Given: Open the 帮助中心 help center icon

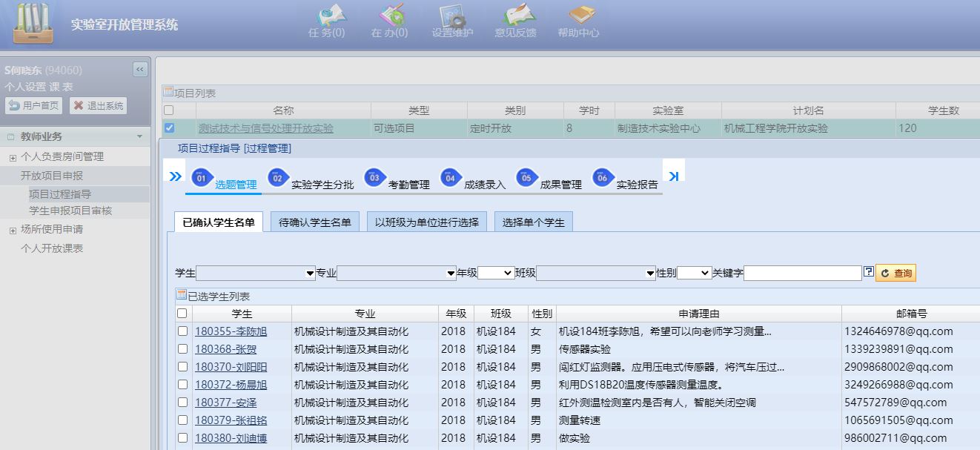Looking at the screenshot, I should (x=578, y=21).
